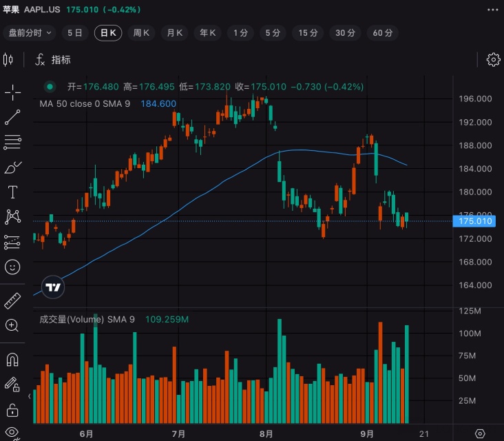Screen dimensions: 504x441
Task: Open the candlestick chart style selector
Action: (x=8, y=59)
